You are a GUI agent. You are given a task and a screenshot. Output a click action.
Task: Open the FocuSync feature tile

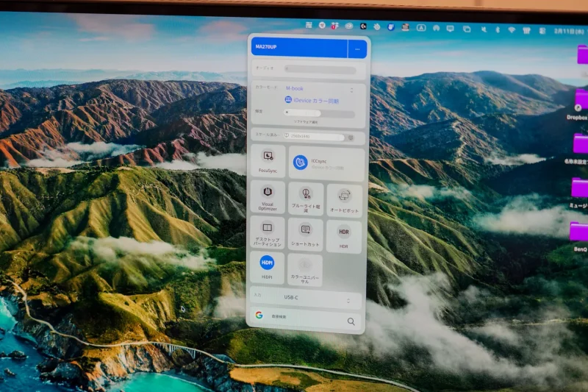[x=268, y=160]
